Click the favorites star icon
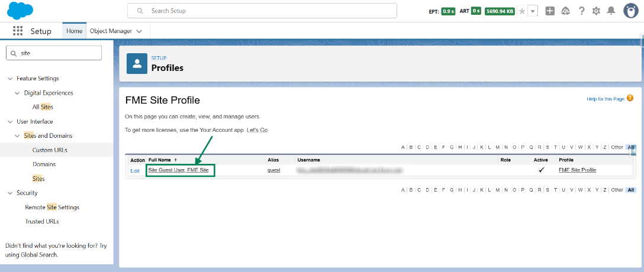644x272 pixels. click(522, 11)
